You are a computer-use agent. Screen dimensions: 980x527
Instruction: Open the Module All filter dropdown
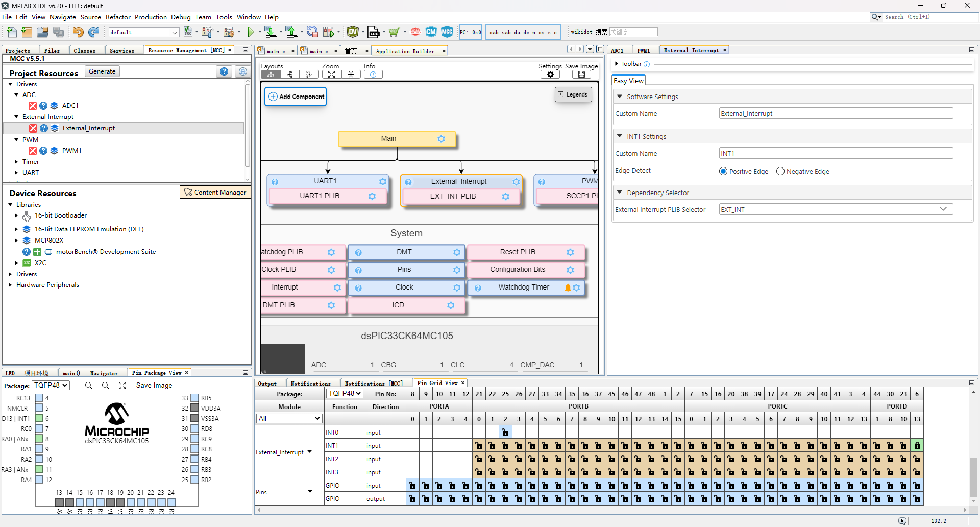pos(289,419)
